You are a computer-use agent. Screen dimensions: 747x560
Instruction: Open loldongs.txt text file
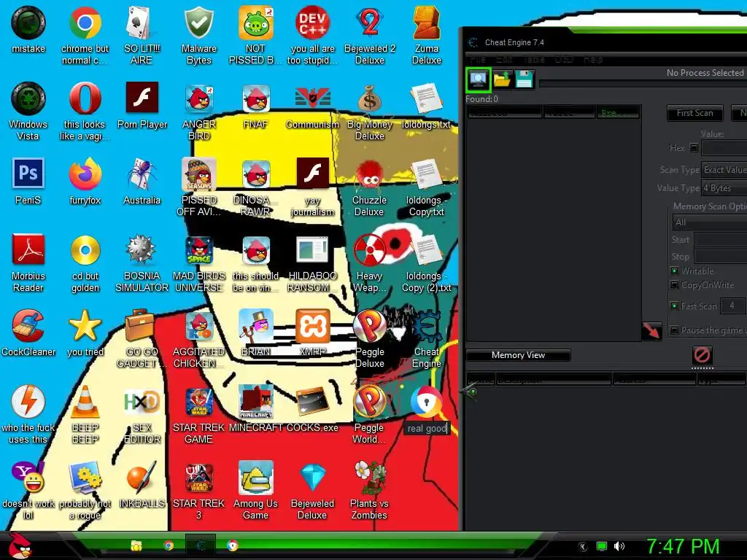point(426,98)
